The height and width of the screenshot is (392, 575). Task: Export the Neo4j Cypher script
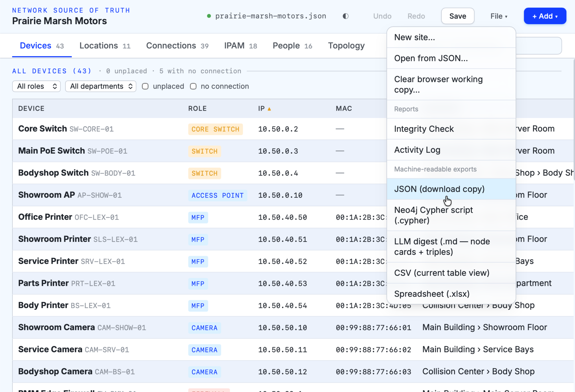point(451,215)
